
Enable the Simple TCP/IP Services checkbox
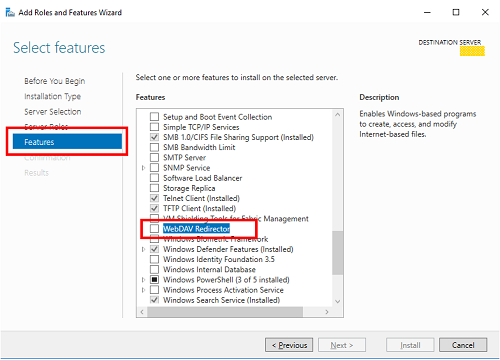(x=154, y=127)
